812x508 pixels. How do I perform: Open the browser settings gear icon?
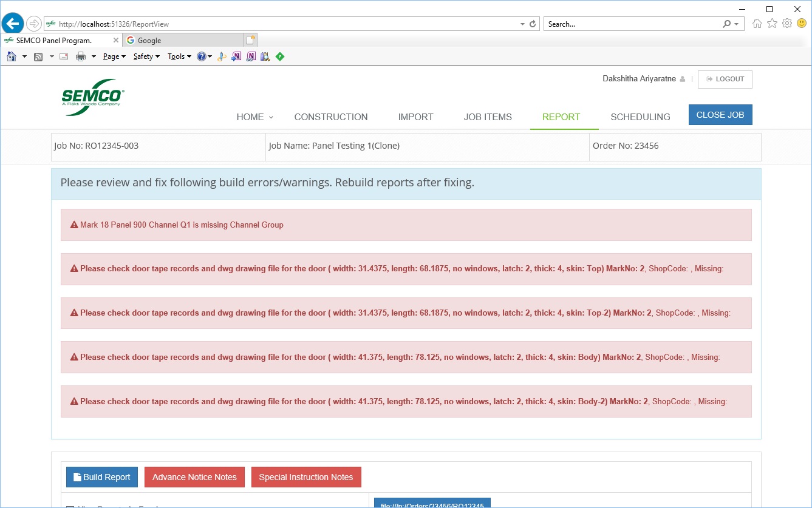(786, 24)
